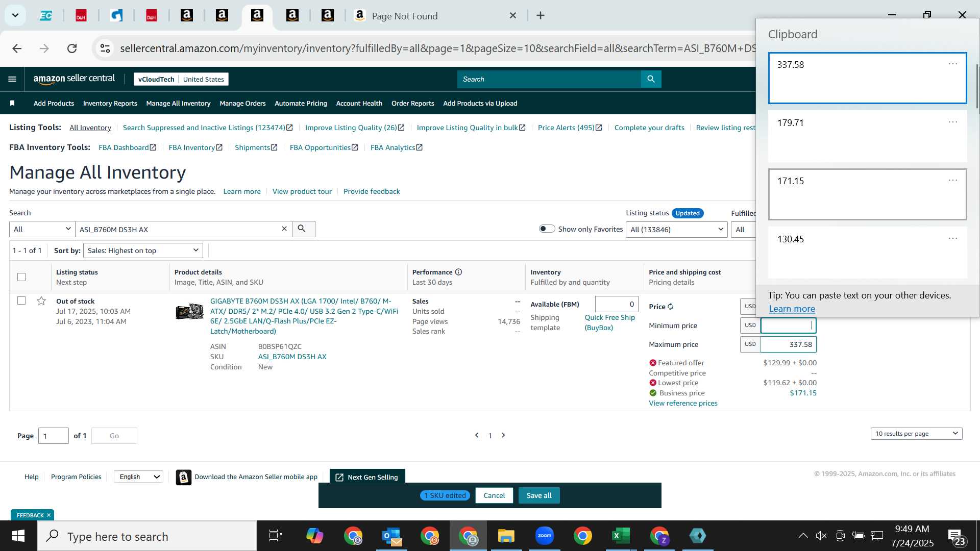Switch to the Page Not Found tab
The image size is (980, 551).
434,16
